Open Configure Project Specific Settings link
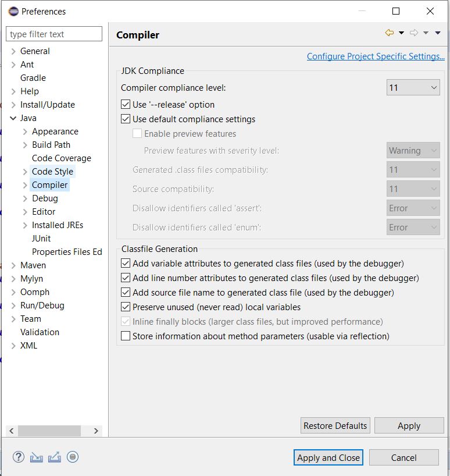450x476 pixels. click(376, 56)
